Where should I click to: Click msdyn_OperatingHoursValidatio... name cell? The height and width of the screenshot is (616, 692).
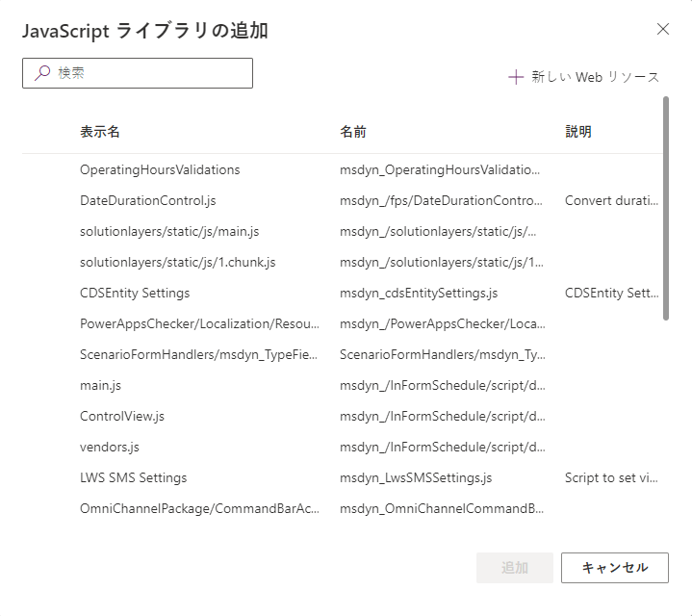(x=440, y=170)
